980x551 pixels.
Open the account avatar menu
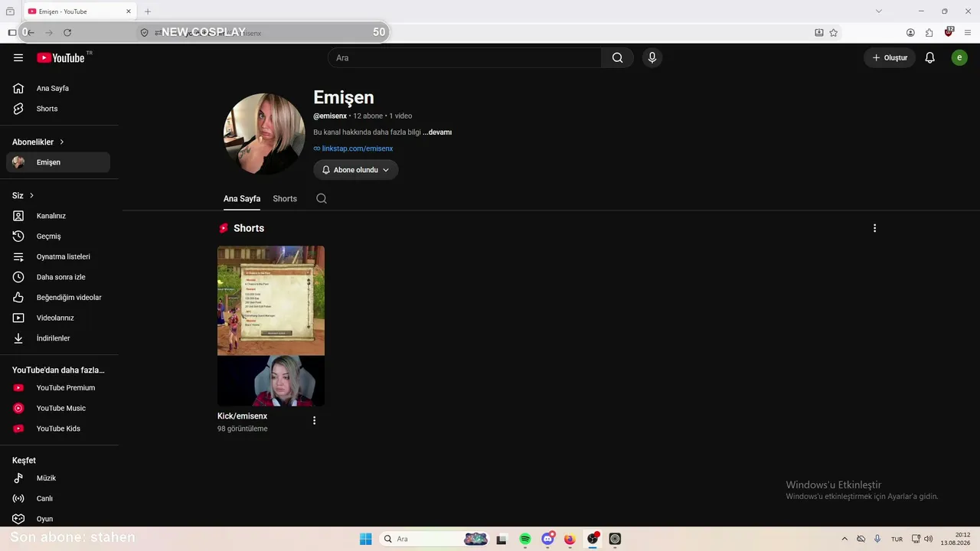point(959,57)
